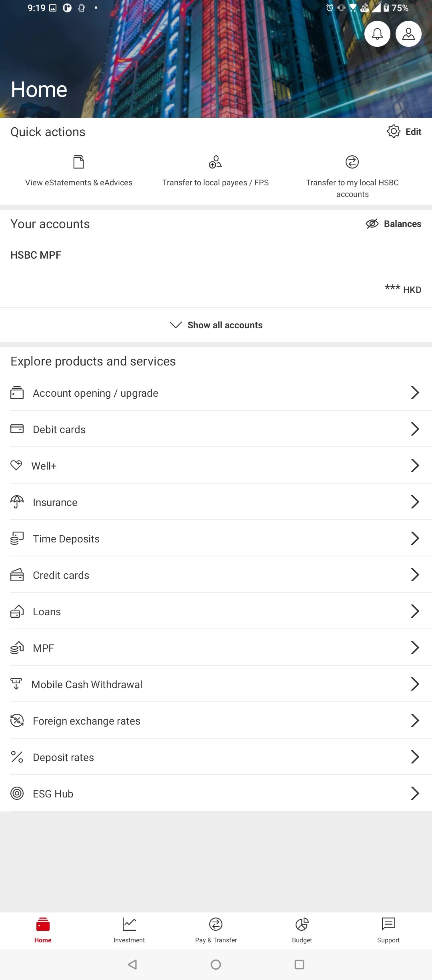
Task: Open Time Deposits via its chevron
Action: point(415,538)
